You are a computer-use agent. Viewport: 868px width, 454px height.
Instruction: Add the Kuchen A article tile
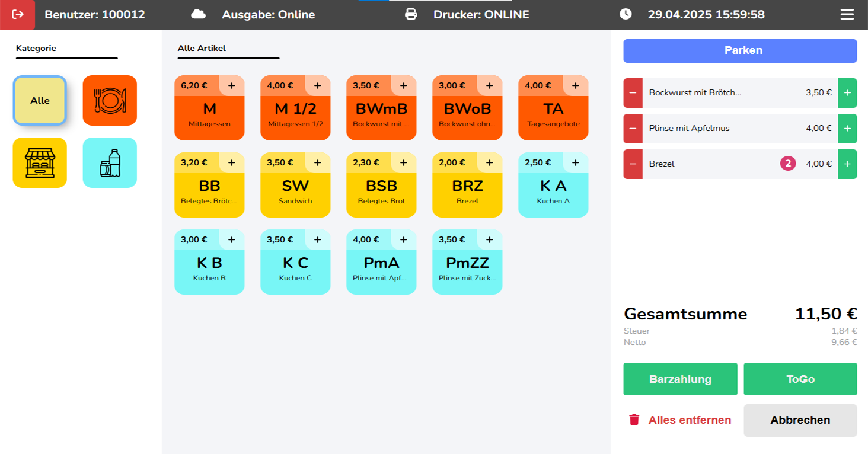click(553, 191)
